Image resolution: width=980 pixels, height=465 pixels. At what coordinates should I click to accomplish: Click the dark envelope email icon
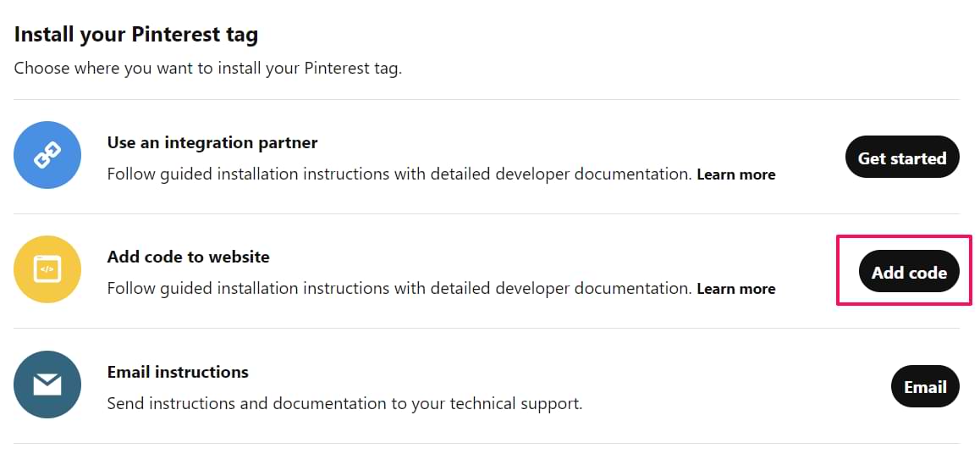[x=47, y=385]
